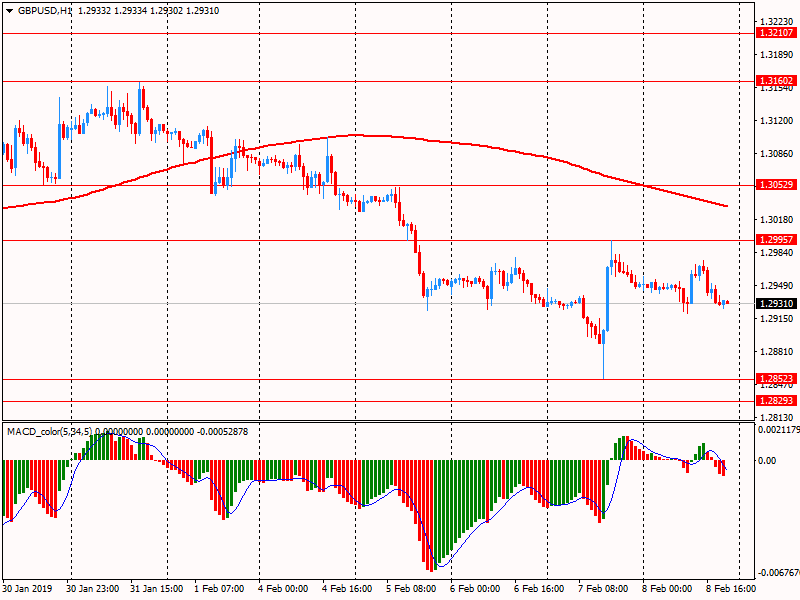Click the 6 Feb 00:00 time label
Image resolution: width=800 pixels, height=600 pixels.
click(x=475, y=588)
